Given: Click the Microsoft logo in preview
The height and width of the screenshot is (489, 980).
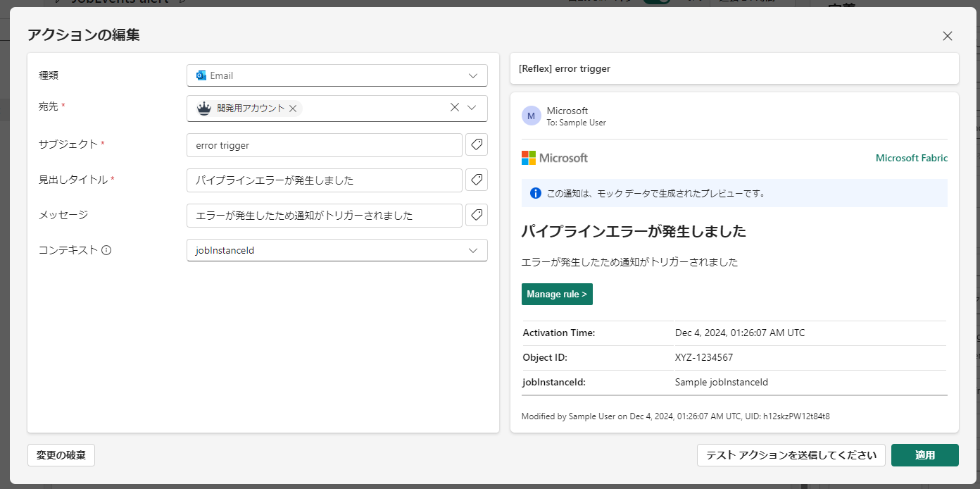Looking at the screenshot, I should [555, 158].
